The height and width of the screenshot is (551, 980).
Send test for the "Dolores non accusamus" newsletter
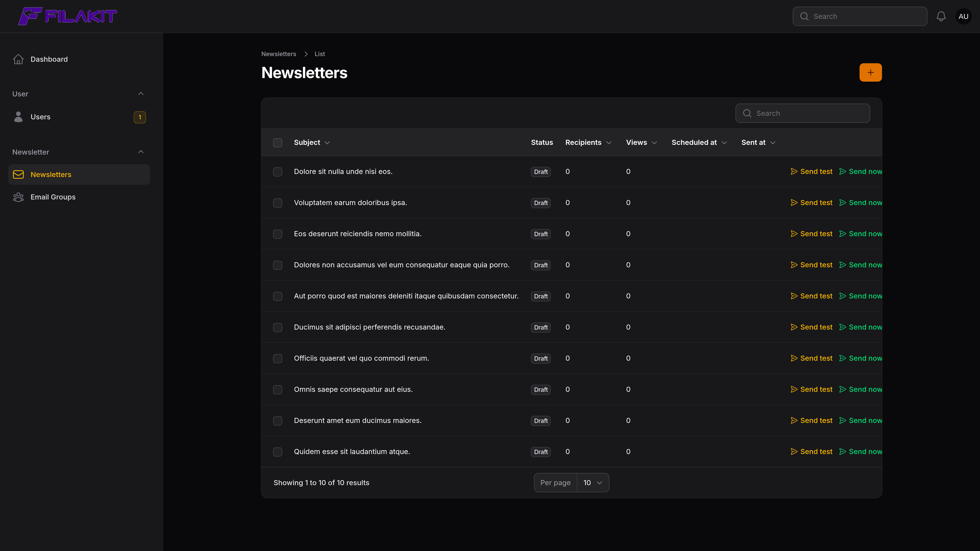tap(811, 265)
